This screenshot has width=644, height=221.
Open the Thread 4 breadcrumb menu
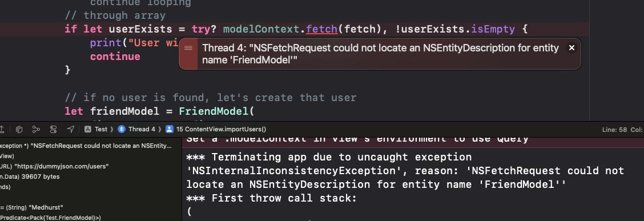pyautogui.click(x=138, y=130)
